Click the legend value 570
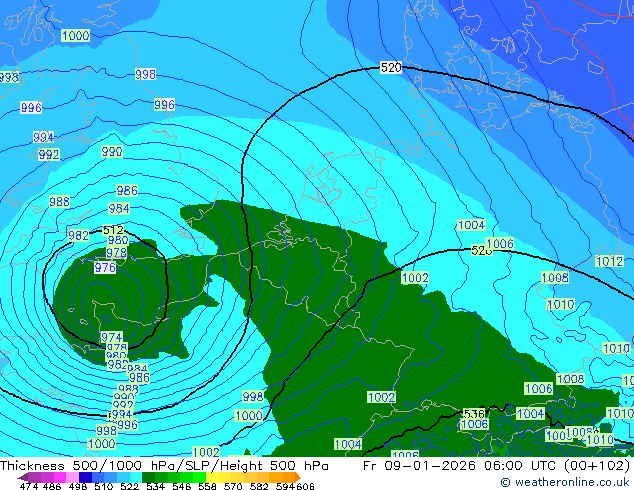This screenshot has height=490, width=634. [x=233, y=486]
